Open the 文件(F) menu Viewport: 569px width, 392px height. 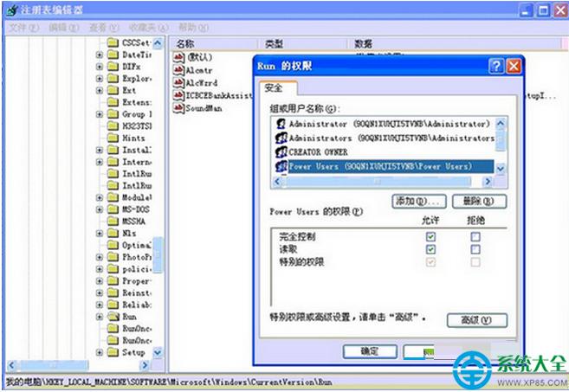23,28
